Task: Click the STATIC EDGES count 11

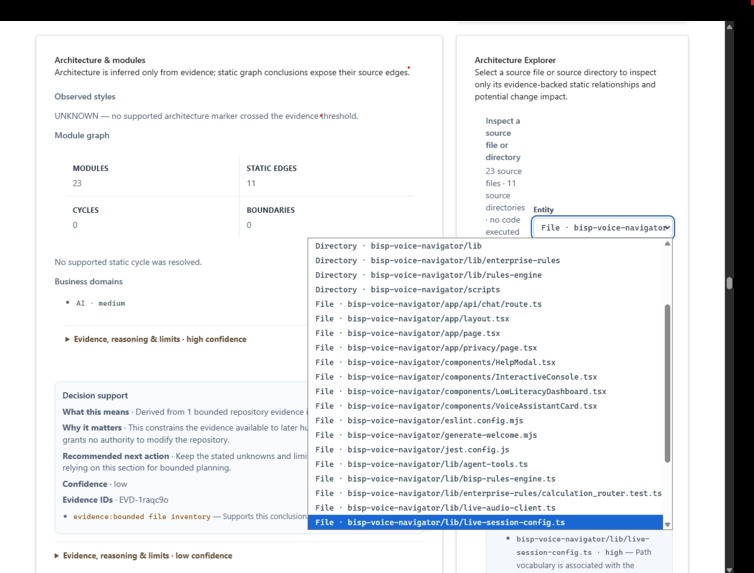Action: tap(251, 183)
